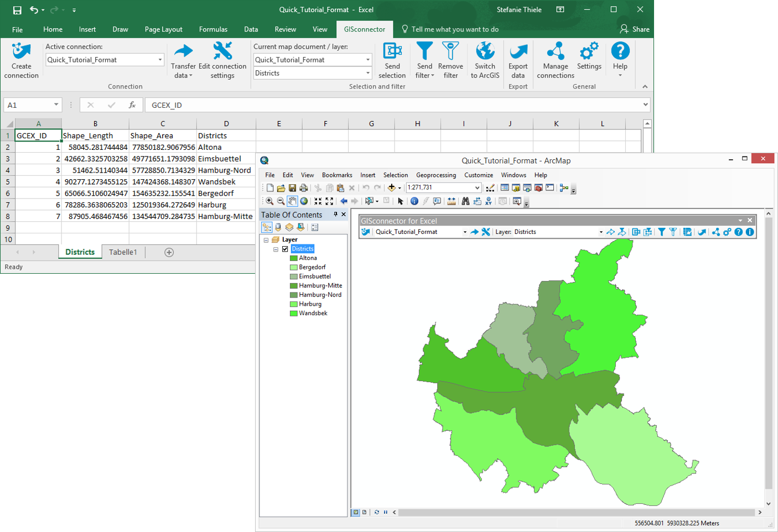
Task: Click Share button in Excel
Action: point(635,29)
